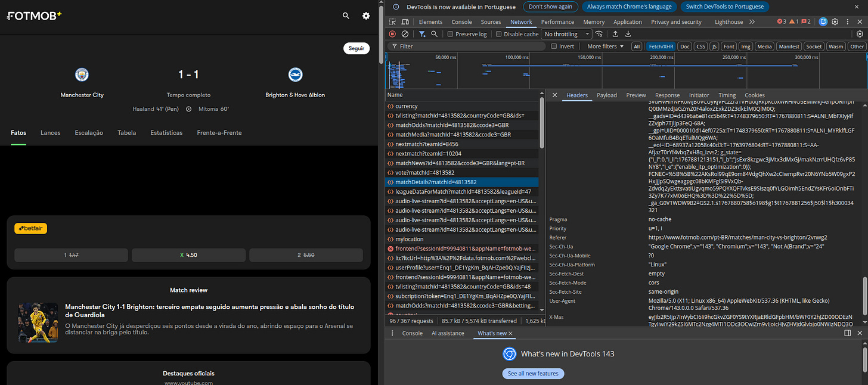Select the X 4.50 draw odds
This screenshot has height=385, width=868.
(189, 255)
